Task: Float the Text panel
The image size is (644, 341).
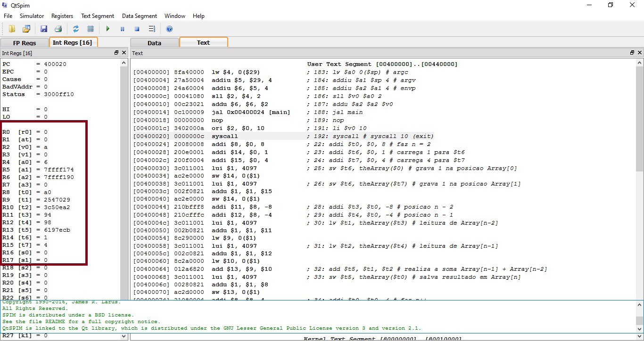Action: (x=632, y=53)
